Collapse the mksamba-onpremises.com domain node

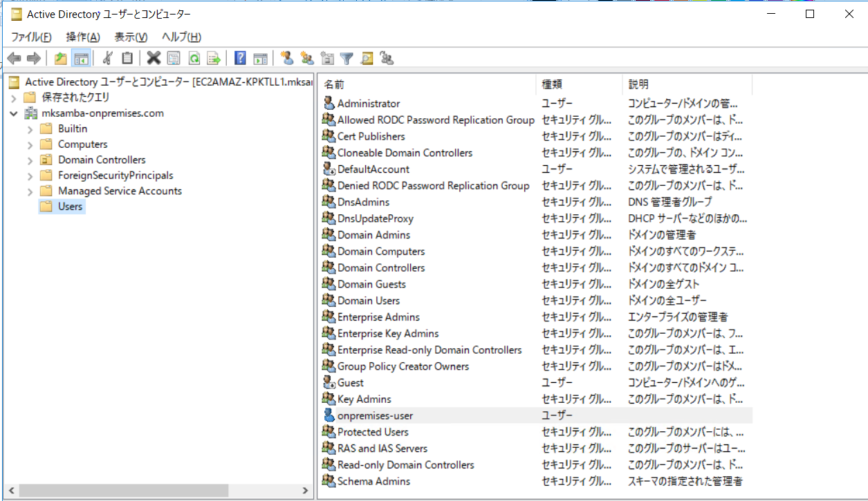tap(14, 113)
